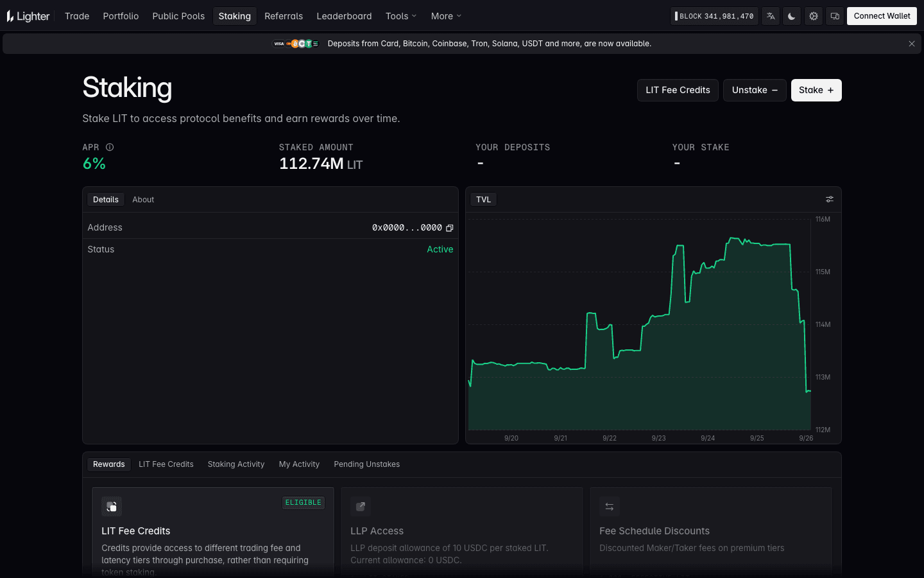The image size is (924, 578).
Task: Select the TVL chart tab
Action: [x=484, y=200]
